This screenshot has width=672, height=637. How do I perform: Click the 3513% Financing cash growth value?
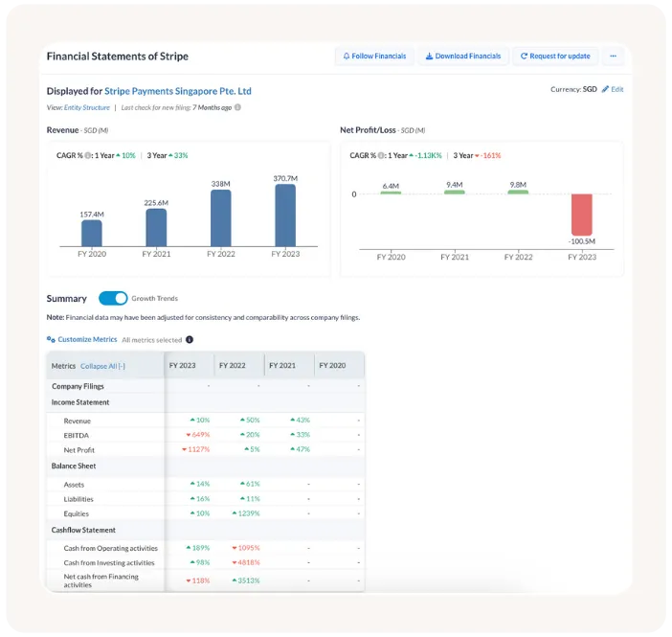click(246, 580)
